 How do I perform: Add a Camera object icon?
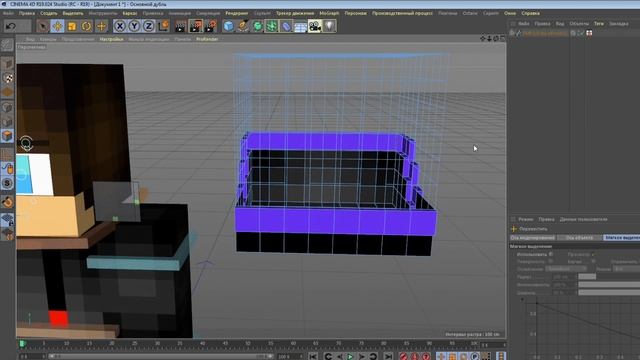pos(315,26)
